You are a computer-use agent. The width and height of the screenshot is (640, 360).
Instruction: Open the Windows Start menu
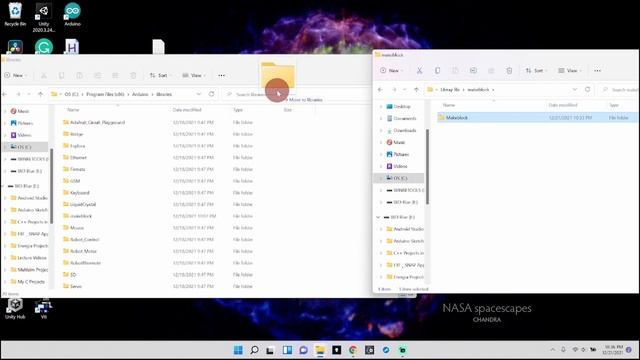(x=238, y=350)
